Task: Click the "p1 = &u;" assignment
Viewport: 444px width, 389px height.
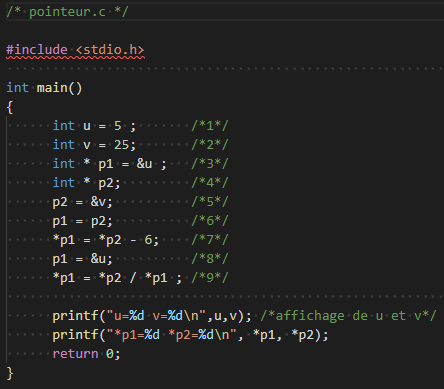Action: 83,259
